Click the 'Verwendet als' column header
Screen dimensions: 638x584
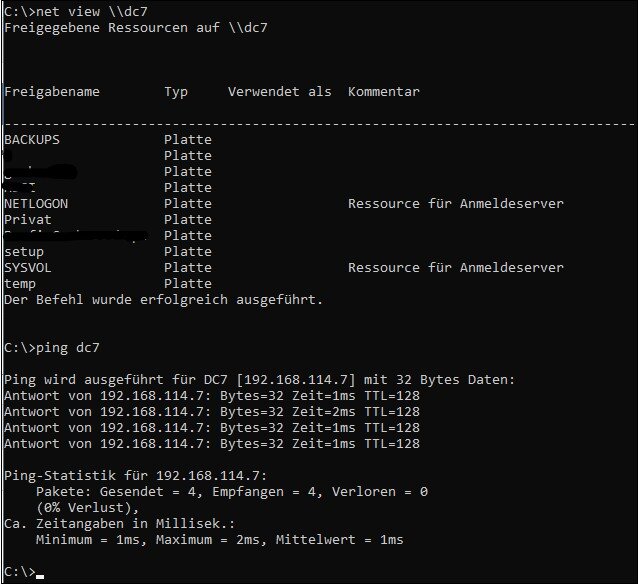pyautogui.click(x=280, y=92)
